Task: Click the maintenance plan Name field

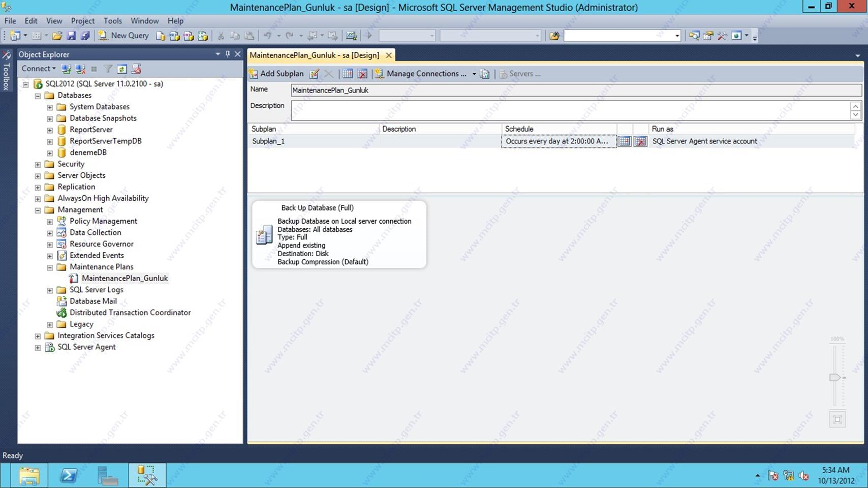Action: click(x=576, y=90)
